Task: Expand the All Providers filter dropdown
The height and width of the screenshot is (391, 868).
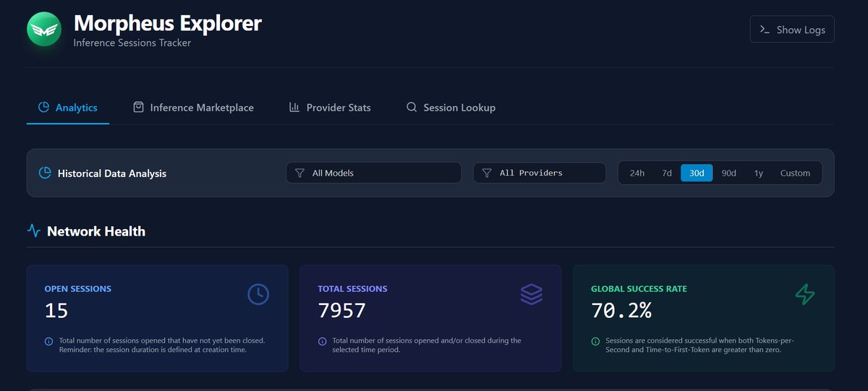Action: point(540,173)
